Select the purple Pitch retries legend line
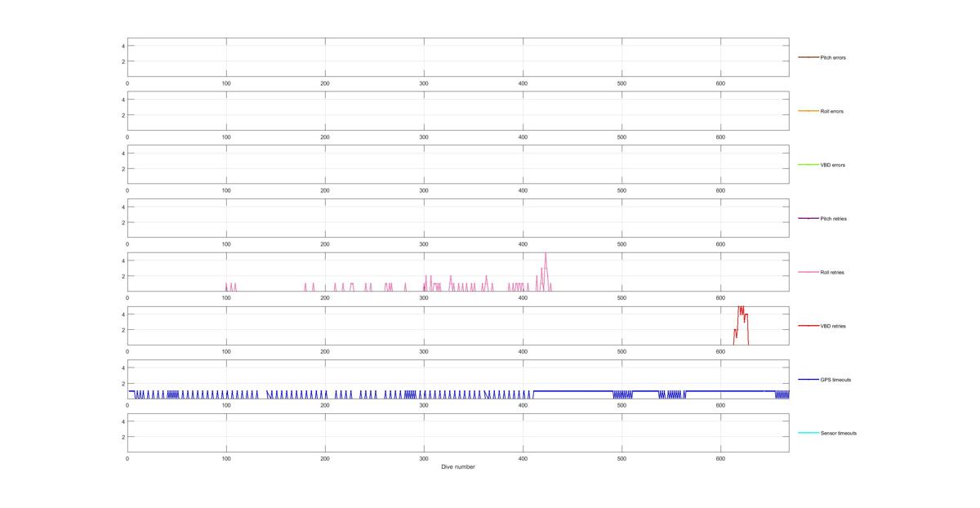The image size is (980, 508). 808,218
